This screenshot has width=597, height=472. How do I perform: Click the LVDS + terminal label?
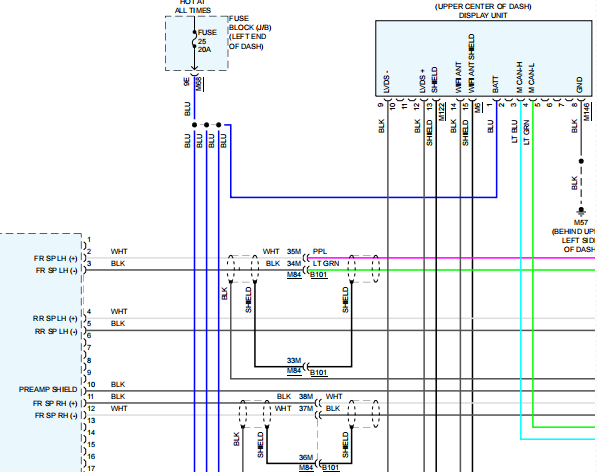coord(423,82)
